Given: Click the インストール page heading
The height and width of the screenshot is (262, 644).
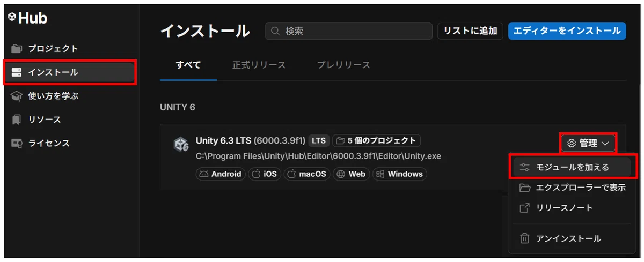Looking at the screenshot, I should click(205, 31).
